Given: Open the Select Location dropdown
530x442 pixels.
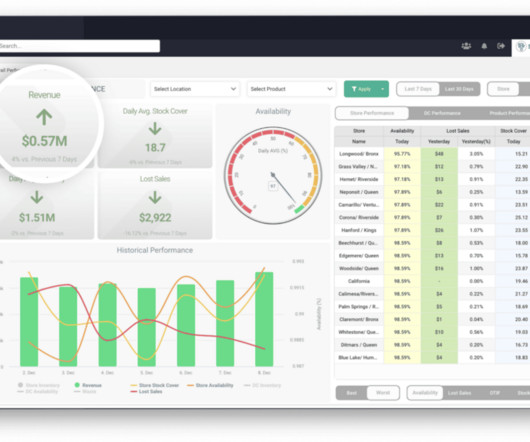Looking at the screenshot, I should click(195, 89).
